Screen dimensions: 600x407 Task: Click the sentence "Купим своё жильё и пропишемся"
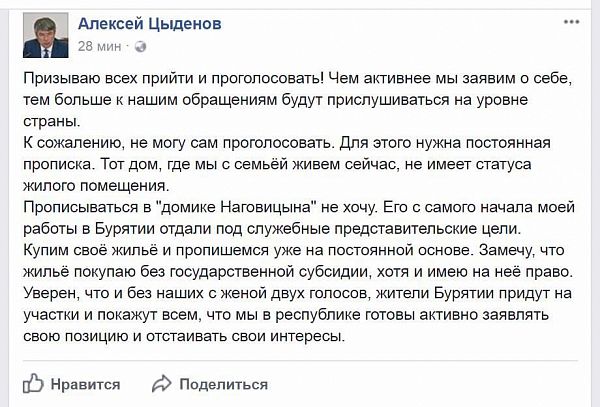point(146,250)
